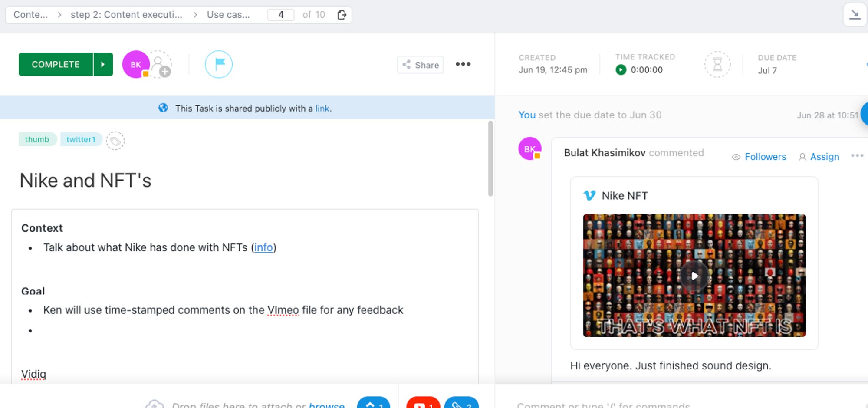Open the next status arrow beside COMPLETE
Screen dimensions: 868x408
coord(103,64)
